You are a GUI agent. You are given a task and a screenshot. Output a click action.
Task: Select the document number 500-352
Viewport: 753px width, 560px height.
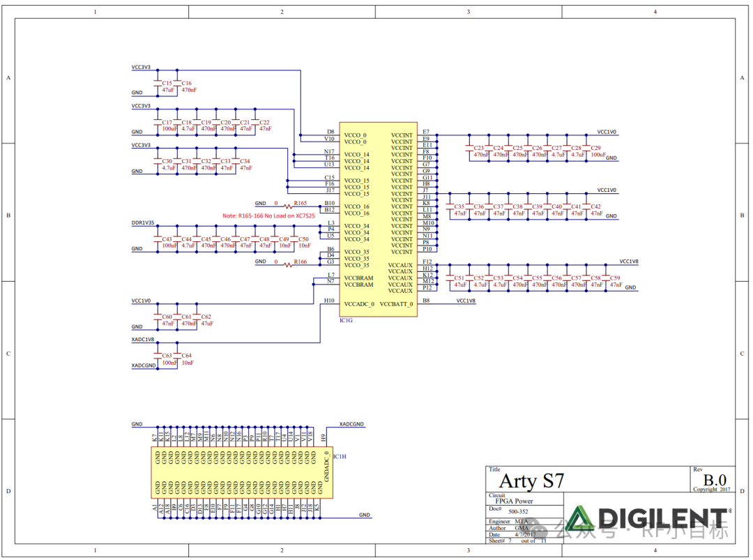pyautogui.click(x=517, y=511)
